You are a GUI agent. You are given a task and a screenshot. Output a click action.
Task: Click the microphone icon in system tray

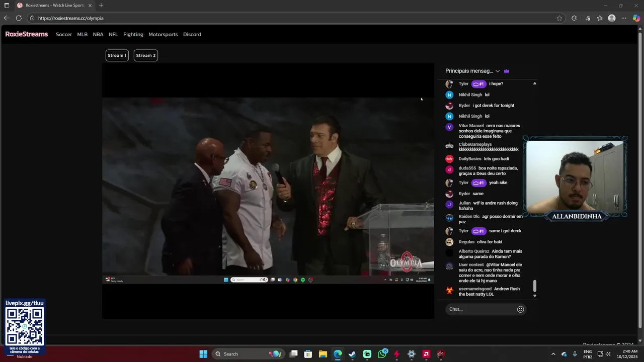pyautogui.click(x=575, y=354)
